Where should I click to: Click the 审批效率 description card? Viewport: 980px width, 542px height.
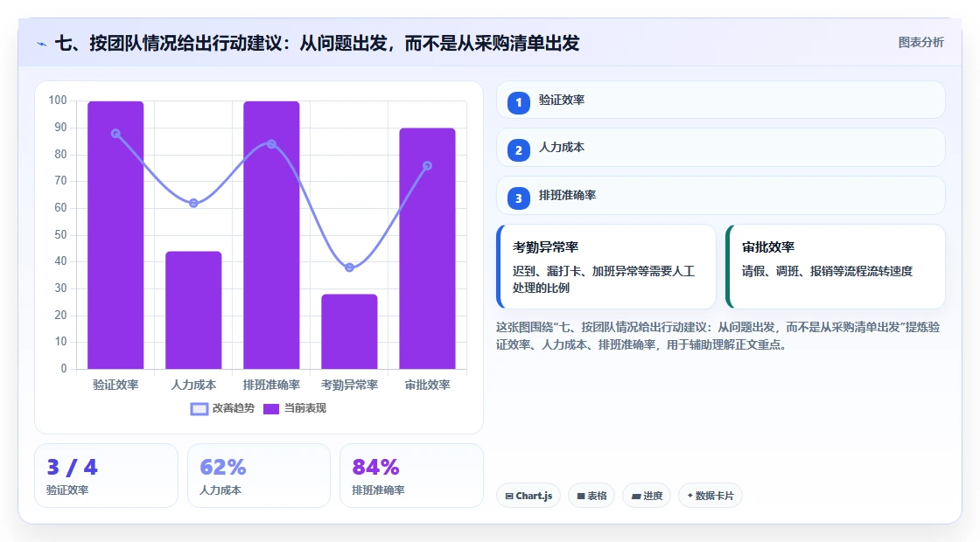[836, 267]
